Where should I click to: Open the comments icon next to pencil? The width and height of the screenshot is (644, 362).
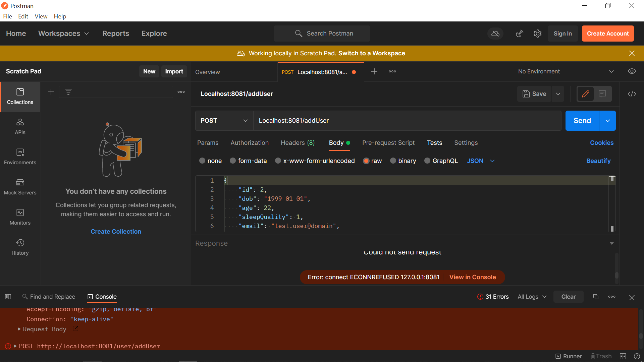[602, 94]
